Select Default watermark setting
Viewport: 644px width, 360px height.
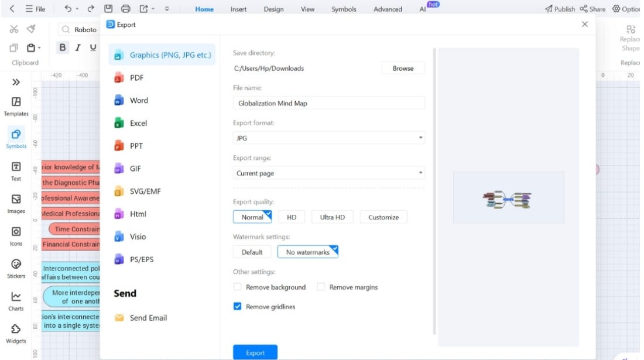pos(252,252)
